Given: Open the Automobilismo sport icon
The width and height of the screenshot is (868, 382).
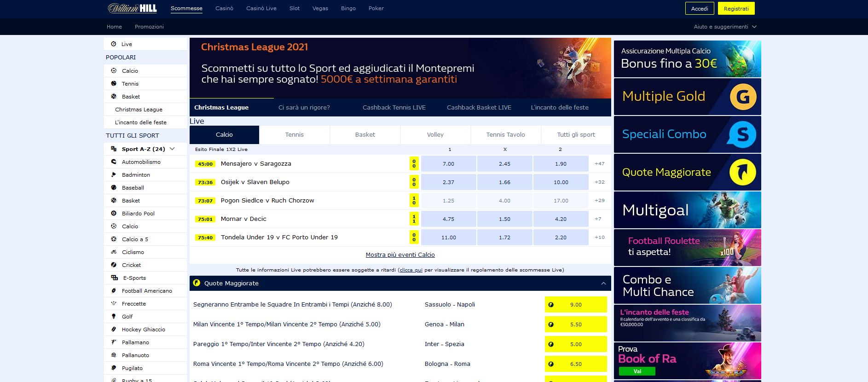Looking at the screenshot, I should [x=114, y=162].
